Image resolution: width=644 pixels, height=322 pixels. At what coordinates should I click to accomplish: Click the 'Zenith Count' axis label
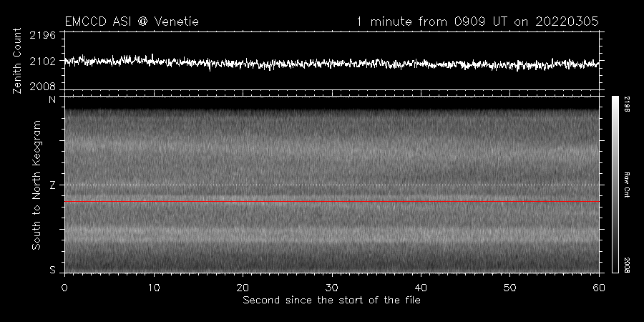[17, 61]
